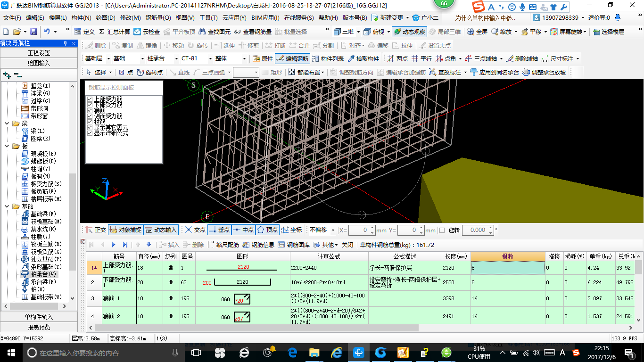Click 全屏 fullscreen tool

click(477, 32)
